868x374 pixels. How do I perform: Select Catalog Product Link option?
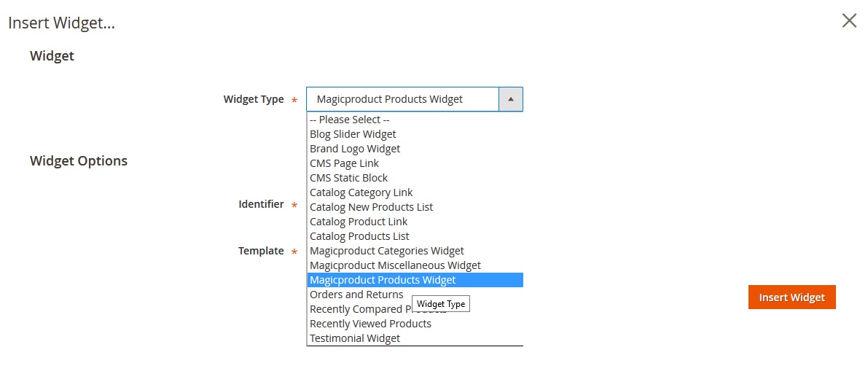coord(359,222)
